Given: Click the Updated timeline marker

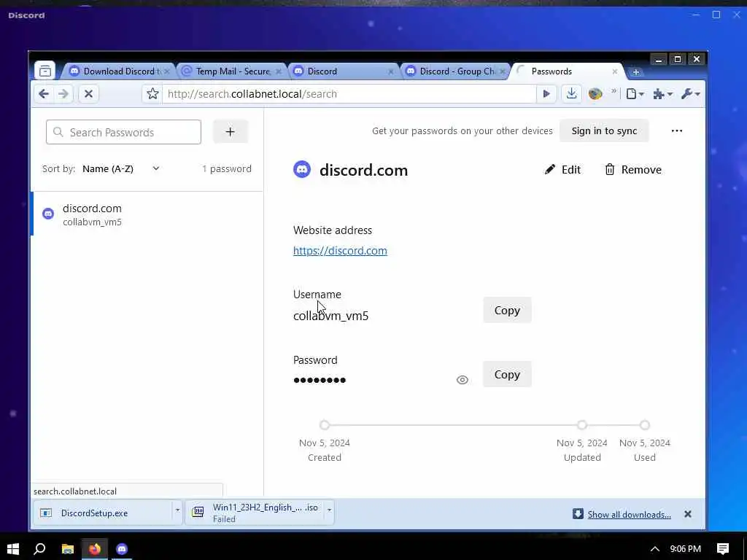Looking at the screenshot, I should [582, 425].
